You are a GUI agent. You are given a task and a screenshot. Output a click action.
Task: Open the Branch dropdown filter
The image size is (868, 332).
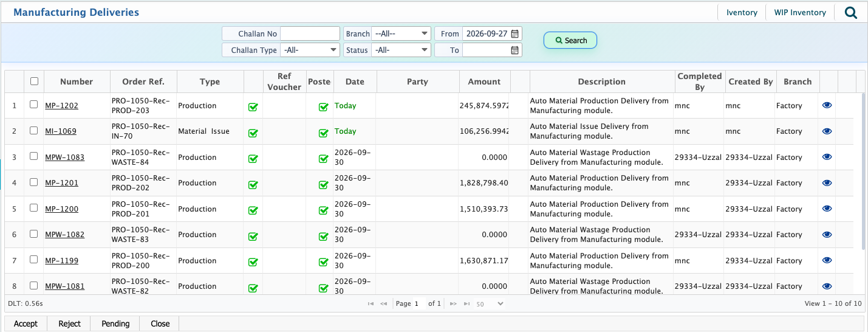pos(402,34)
